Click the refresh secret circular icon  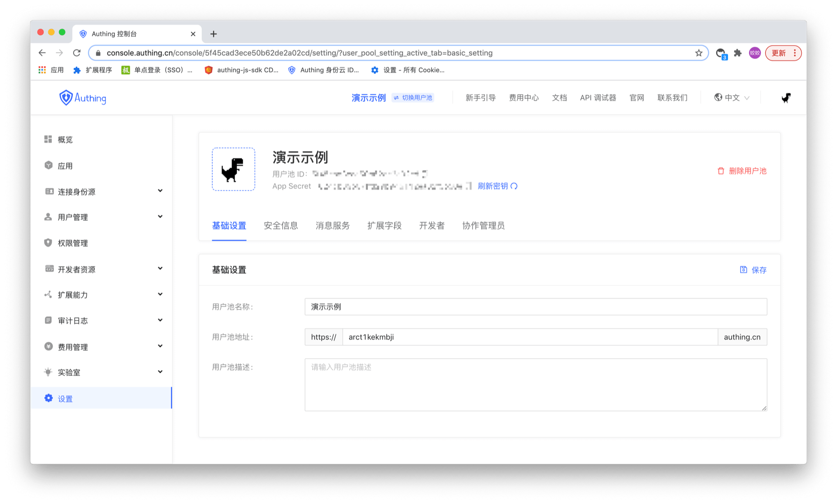pyautogui.click(x=514, y=186)
